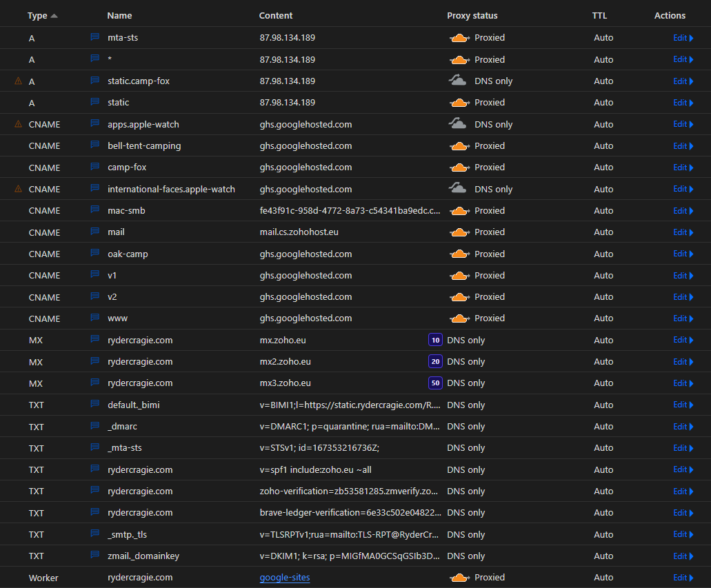Click the Proxy status column header
The image size is (711, 588).
point(472,15)
